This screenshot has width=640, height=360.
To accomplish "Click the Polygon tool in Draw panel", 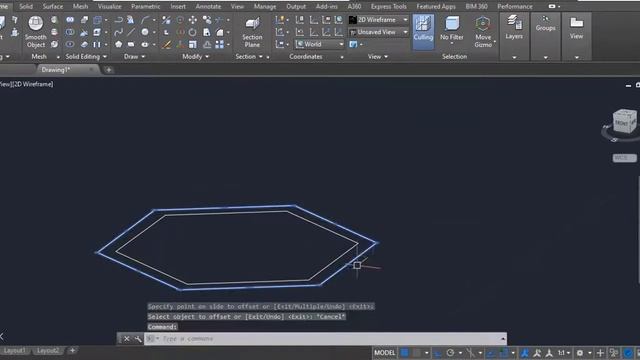I will click(x=119, y=44).
